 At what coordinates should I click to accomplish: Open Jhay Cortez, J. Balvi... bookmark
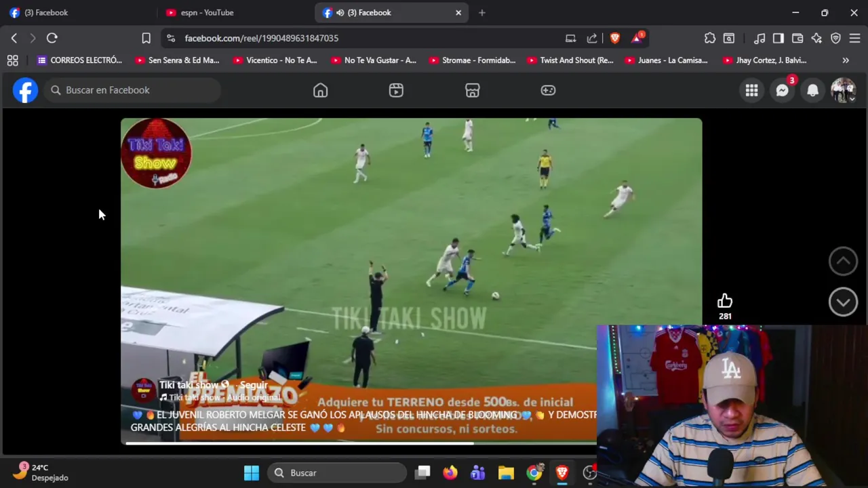pos(765,60)
